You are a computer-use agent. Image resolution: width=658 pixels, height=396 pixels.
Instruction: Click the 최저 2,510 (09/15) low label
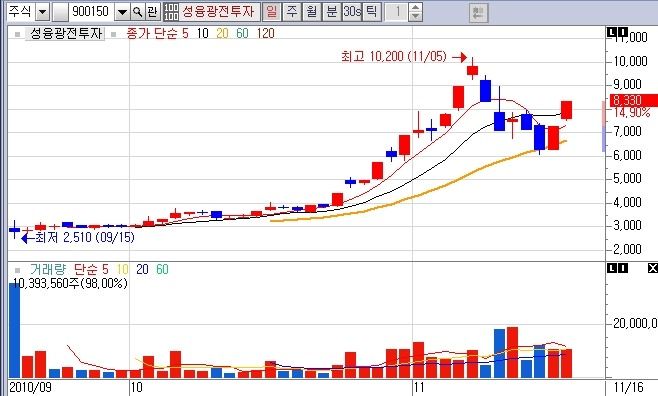pyautogui.click(x=84, y=237)
